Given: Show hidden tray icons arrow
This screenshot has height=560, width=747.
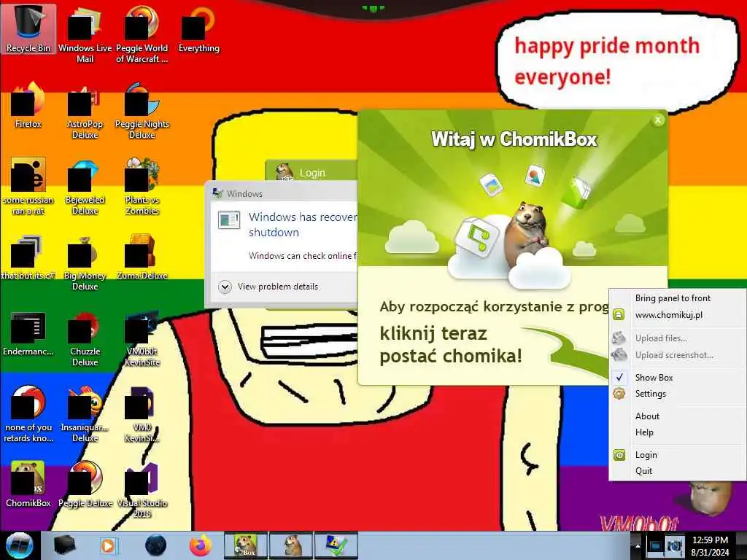Looking at the screenshot, I should [638, 545].
